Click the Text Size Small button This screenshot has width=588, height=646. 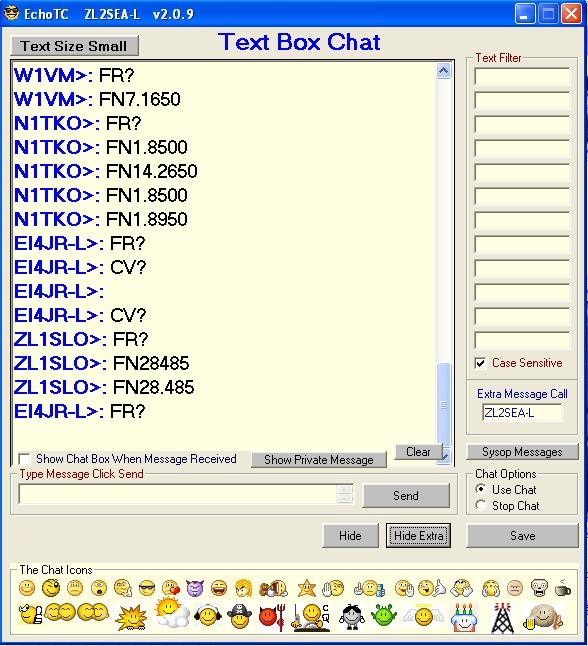(74, 46)
